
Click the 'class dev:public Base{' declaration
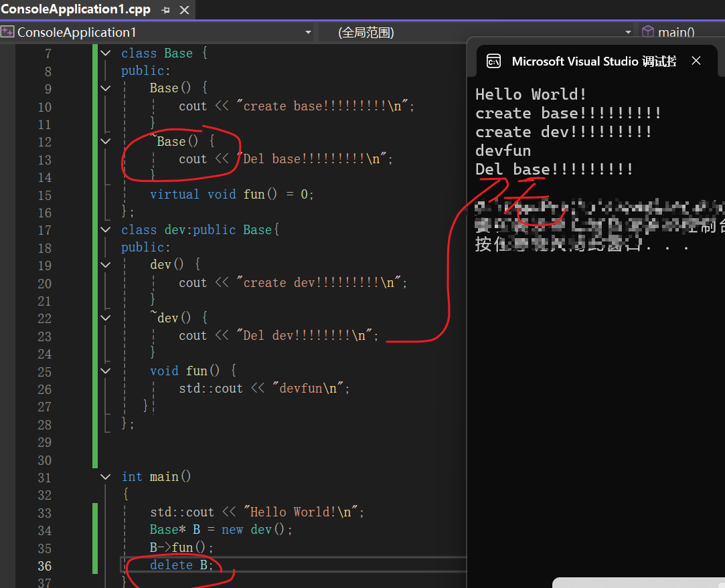point(200,229)
